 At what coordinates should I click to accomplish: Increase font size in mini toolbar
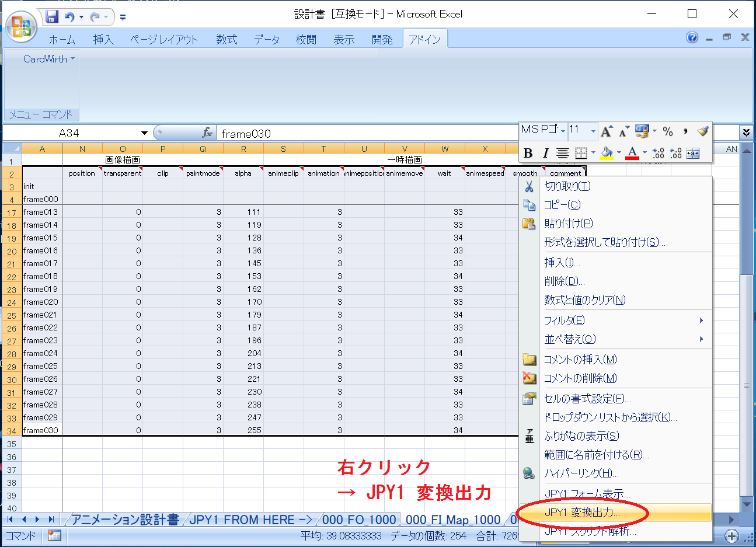point(607,131)
